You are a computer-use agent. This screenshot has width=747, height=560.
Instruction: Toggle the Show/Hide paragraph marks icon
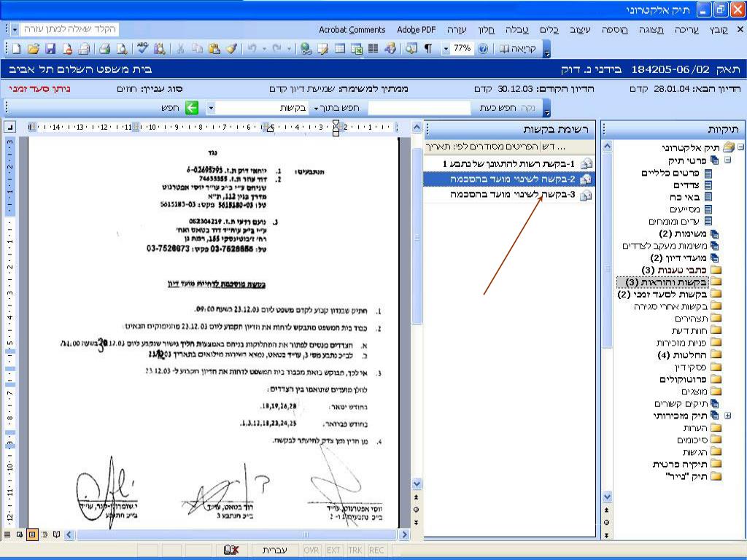coord(428,49)
